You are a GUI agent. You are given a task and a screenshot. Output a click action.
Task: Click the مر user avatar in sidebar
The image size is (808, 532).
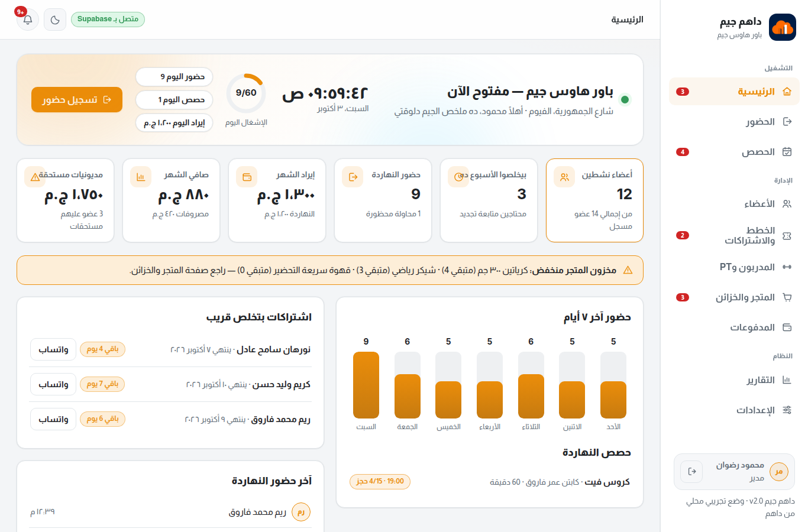pyautogui.click(x=779, y=472)
